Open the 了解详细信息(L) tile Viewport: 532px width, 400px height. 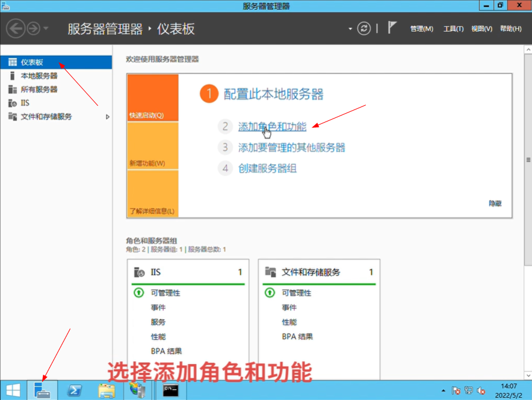[153, 193]
